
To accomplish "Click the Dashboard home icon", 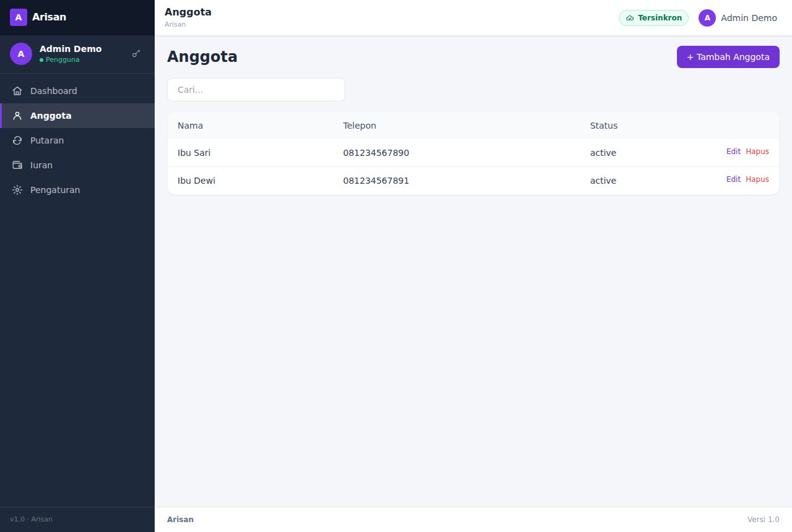I will (17, 91).
